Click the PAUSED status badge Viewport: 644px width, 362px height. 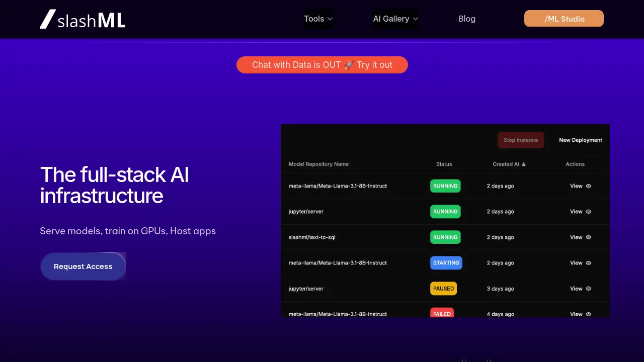click(x=443, y=289)
